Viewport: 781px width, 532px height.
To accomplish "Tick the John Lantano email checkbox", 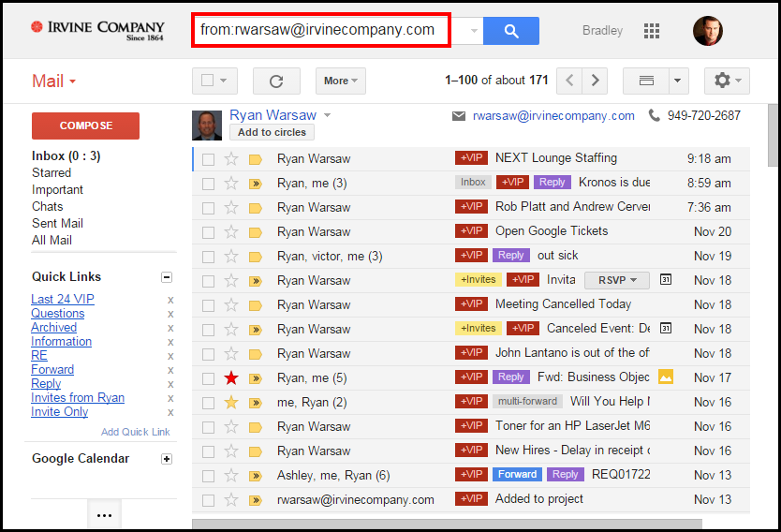I will coord(208,354).
